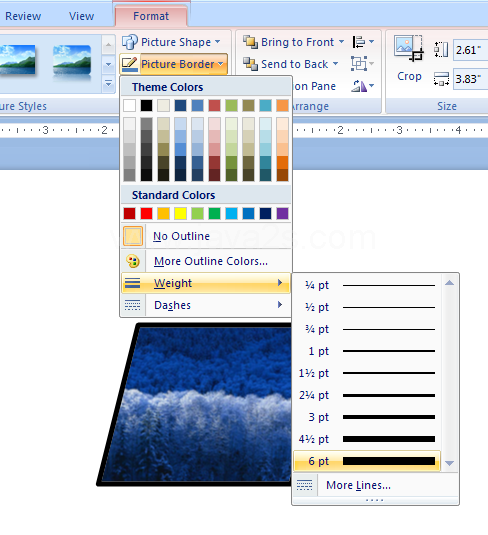Click the Group objects icon
This screenshot has height=535, width=488.
click(x=359, y=64)
